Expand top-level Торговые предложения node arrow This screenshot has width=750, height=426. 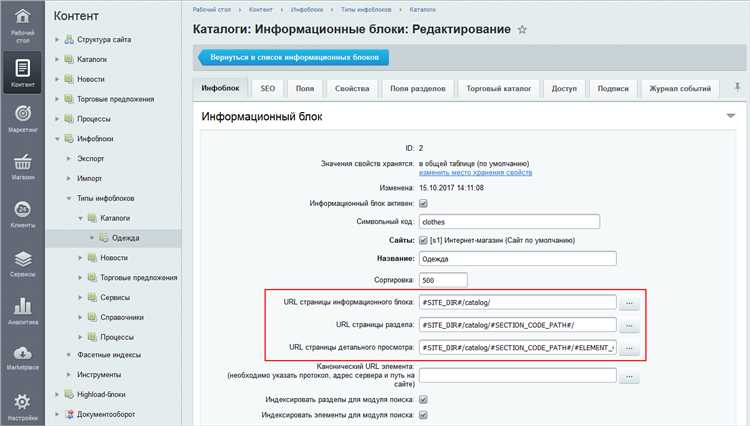coord(57,99)
